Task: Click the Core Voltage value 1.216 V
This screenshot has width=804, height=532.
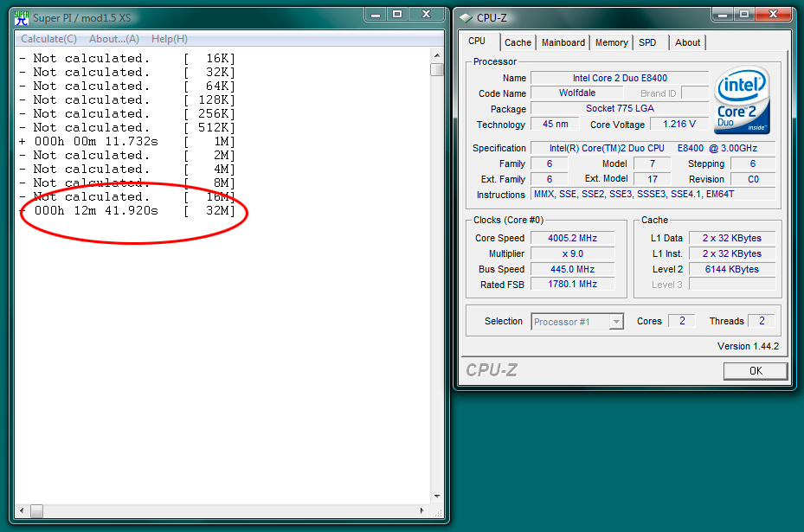Action: pyautogui.click(x=679, y=124)
